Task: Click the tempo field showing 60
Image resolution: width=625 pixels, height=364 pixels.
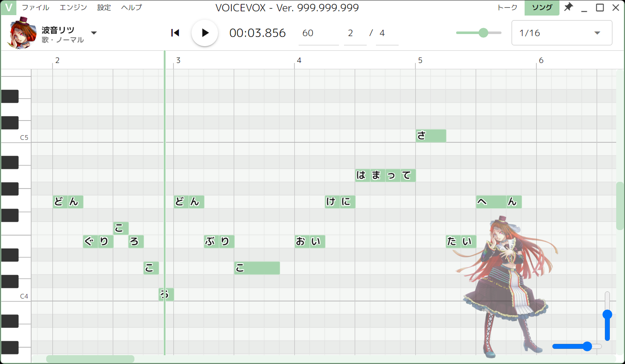Action: click(319, 33)
